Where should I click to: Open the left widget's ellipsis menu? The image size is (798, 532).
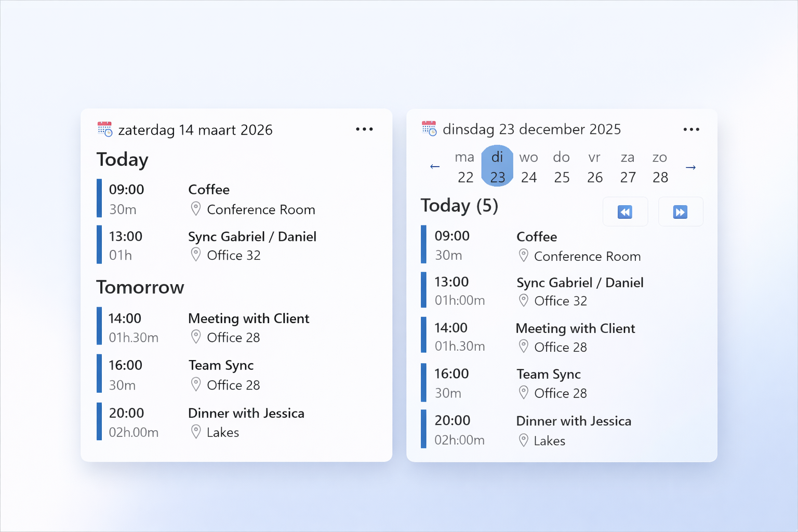pos(364,129)
